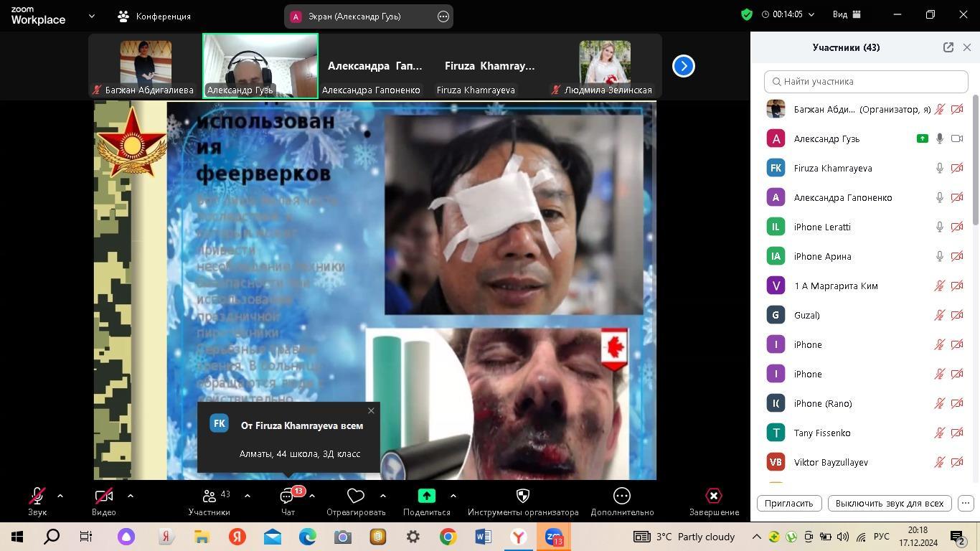Pop out the participants panel
Viewport: 980px width, 551px height.
click(948, 47)
